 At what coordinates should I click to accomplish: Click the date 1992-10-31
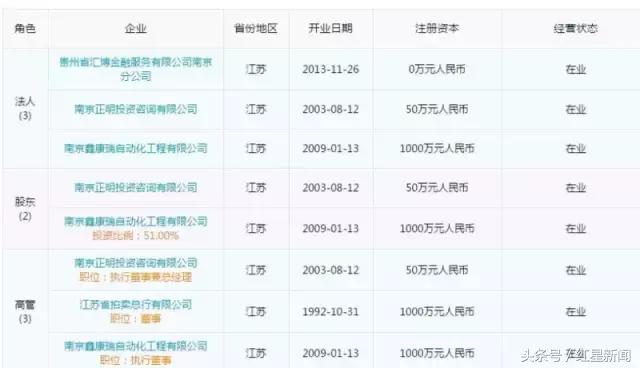pyautogui.click(x=331, y=312)
